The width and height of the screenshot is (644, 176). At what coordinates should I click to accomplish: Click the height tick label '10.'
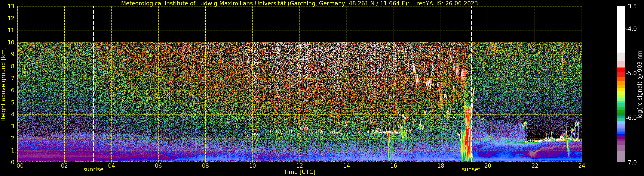point(12,43)
